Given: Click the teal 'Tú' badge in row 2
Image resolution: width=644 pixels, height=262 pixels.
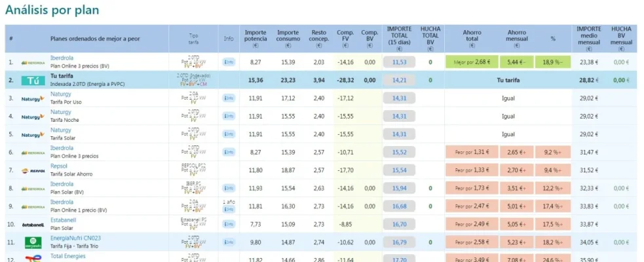Looking at the screenshot, I should (x=33, y=81).
